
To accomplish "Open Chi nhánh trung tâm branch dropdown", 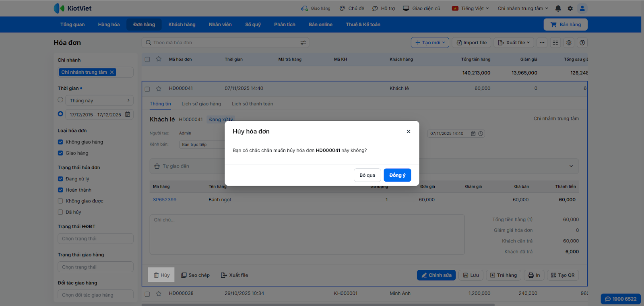I will [x=523, y=8].
